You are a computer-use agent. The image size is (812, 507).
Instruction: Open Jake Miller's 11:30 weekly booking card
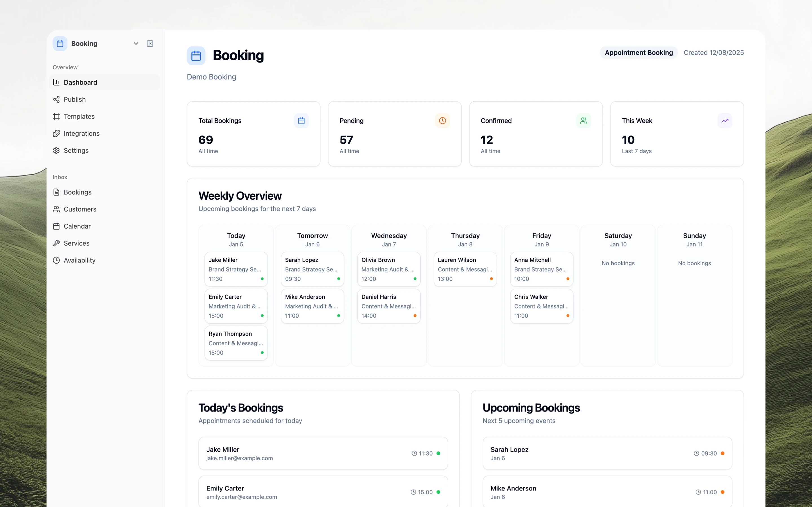236,269
